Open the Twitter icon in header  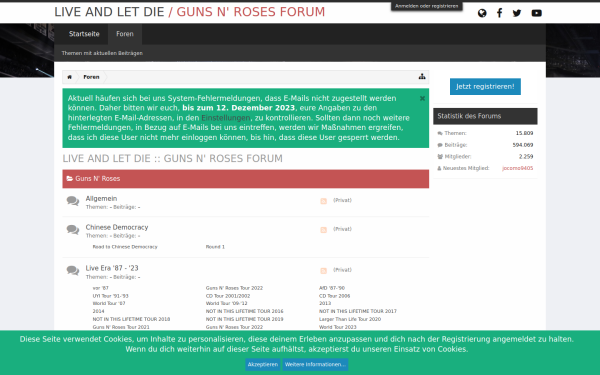pyautogui.click(x=517, y=13)
